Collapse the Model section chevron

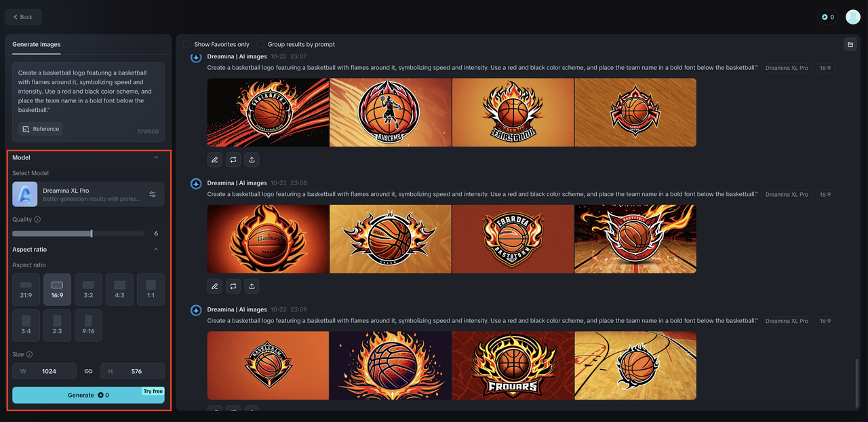click(x=156, y=157)
